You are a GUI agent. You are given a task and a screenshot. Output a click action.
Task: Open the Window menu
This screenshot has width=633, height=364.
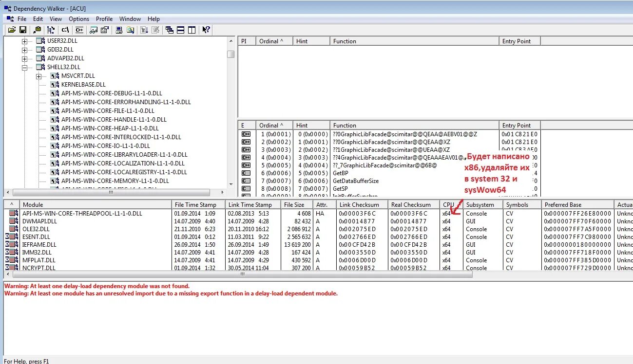(x=130, y=19)
